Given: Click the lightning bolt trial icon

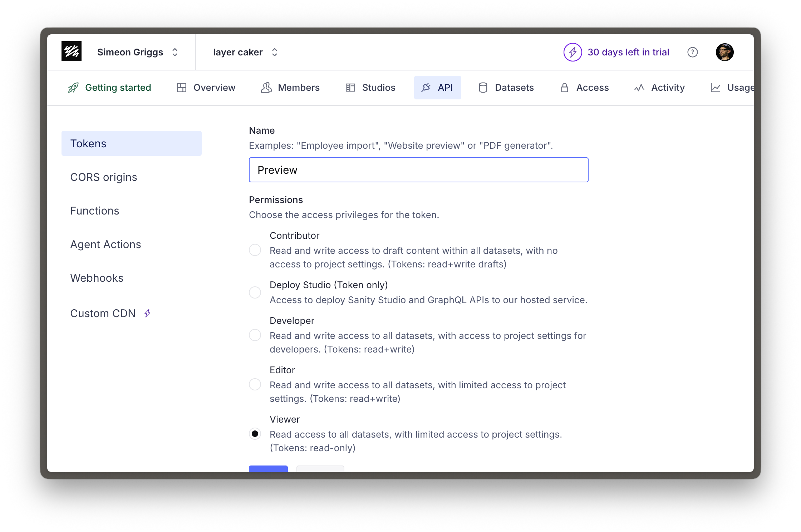Looking at the screenshot, I should tap(573, 52).
